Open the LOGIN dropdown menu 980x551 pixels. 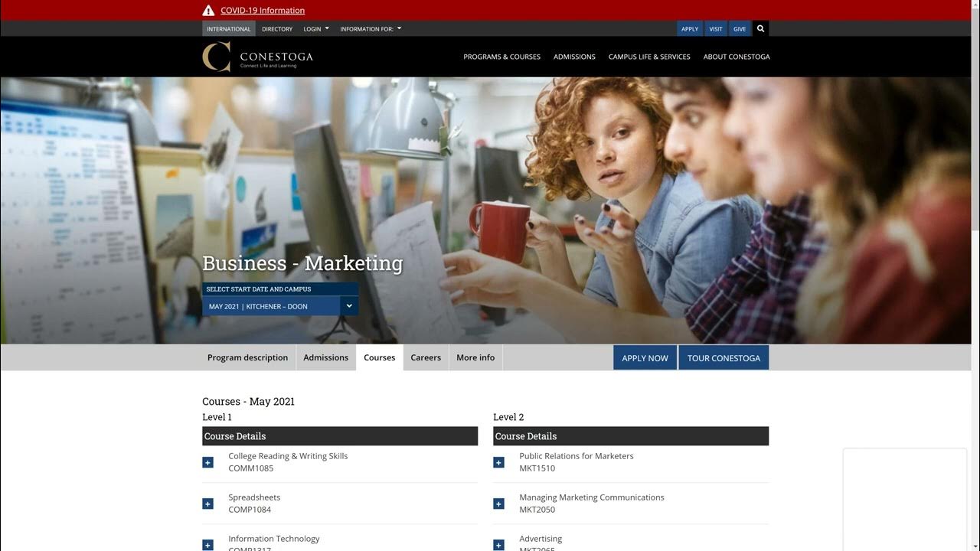click(x=316, y=29)
